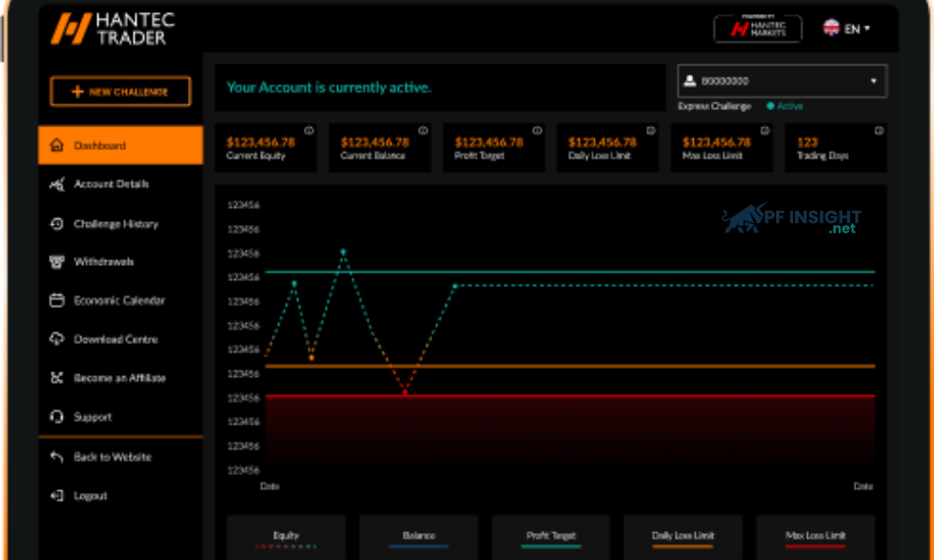Click the Back to Website arrow icon

pyautogui.click(x=57, y=457)
